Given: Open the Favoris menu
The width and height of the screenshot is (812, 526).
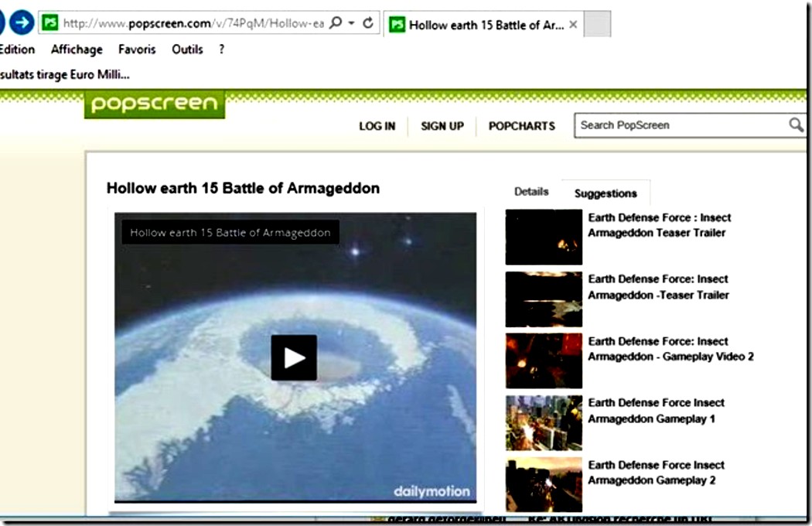Looking at the screenshot, I should tap(137, 50).
